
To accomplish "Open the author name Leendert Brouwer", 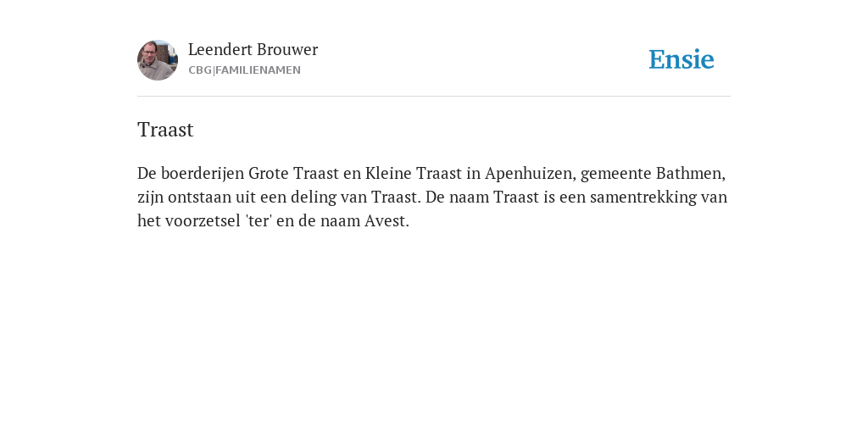I will coord(253,50).
